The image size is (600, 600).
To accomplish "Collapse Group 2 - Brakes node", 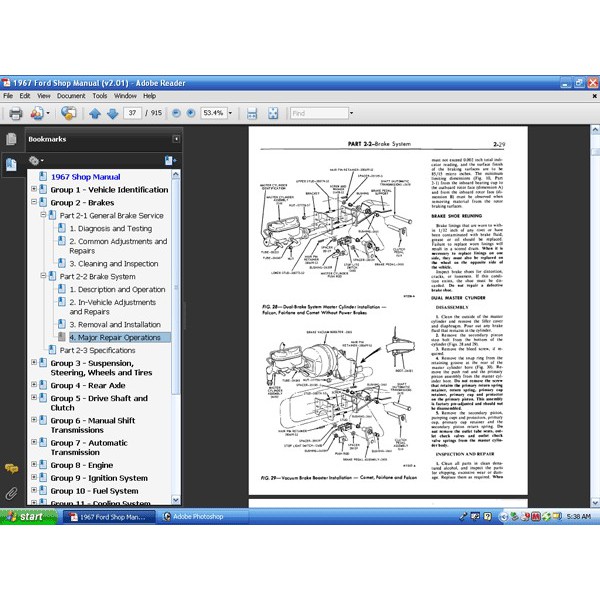I will (34, 202).
